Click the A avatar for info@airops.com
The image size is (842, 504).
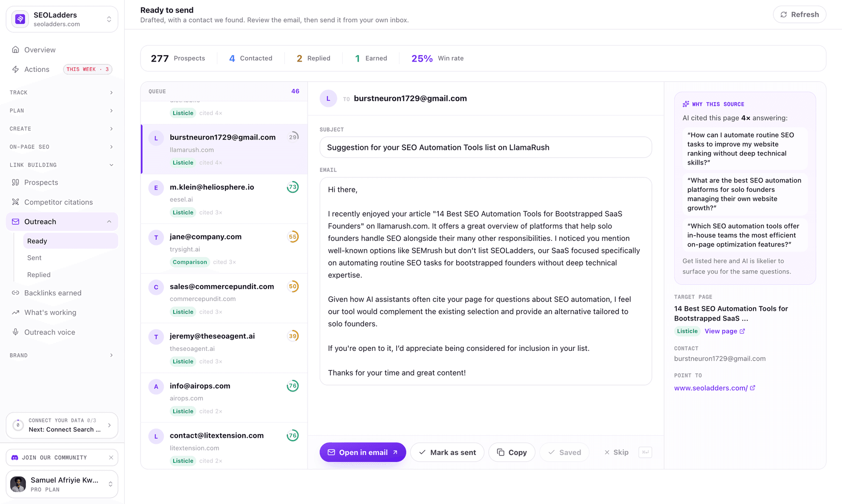click(x=156, y=387)
